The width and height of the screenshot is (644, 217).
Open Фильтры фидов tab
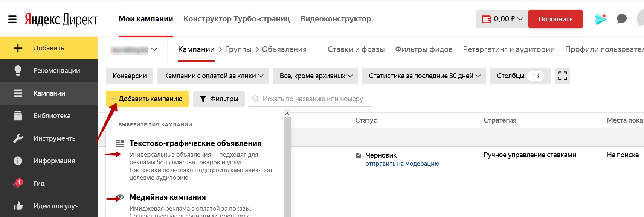424,49
